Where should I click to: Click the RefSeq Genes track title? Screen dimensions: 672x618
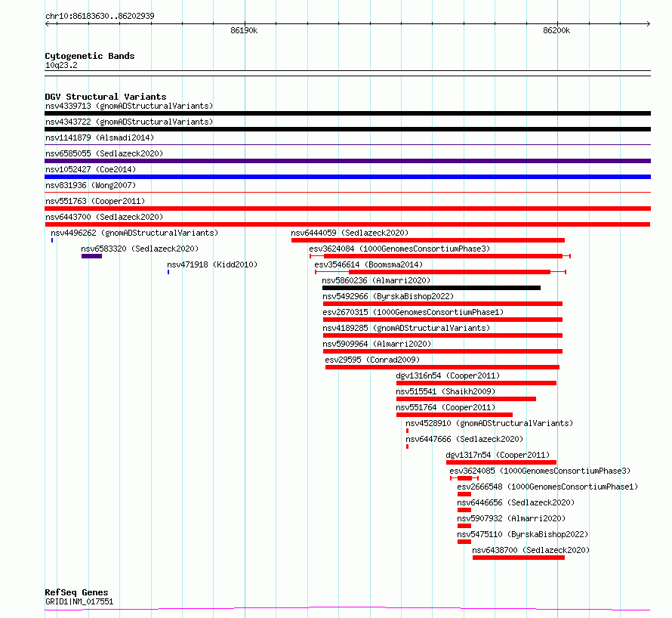76,593
